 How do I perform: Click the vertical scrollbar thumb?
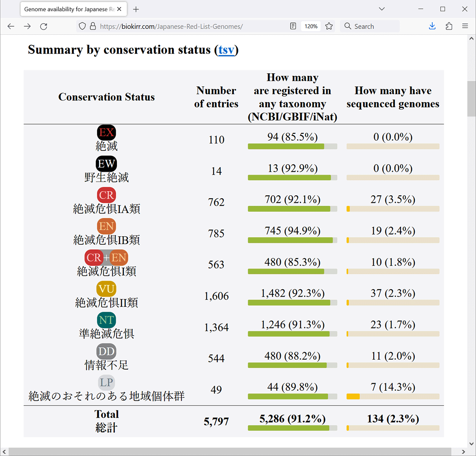pos(471,99)
